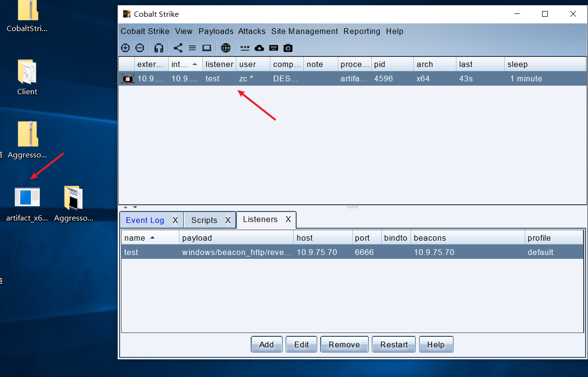Select the Client folder on desktop
The width and height of the screenshot is (588, 377).
27,78
